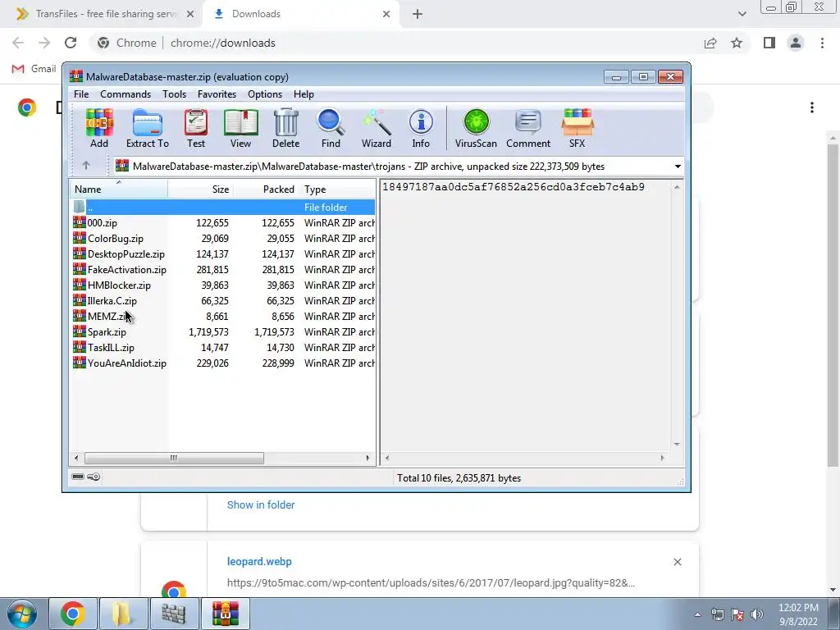The height and width of the screenshot is (630, 840).
Task: Click the password key icon in status bar
Action: [x=94, y=477]
